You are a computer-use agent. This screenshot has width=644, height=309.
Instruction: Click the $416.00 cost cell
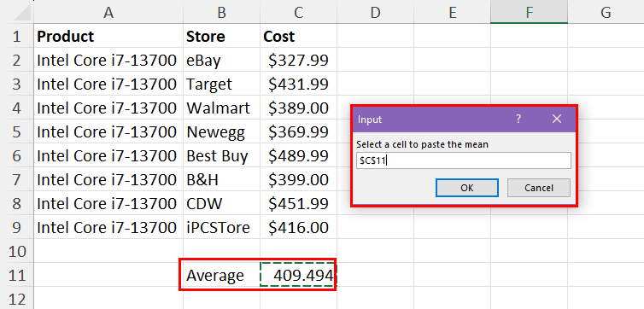click(298, 227)
